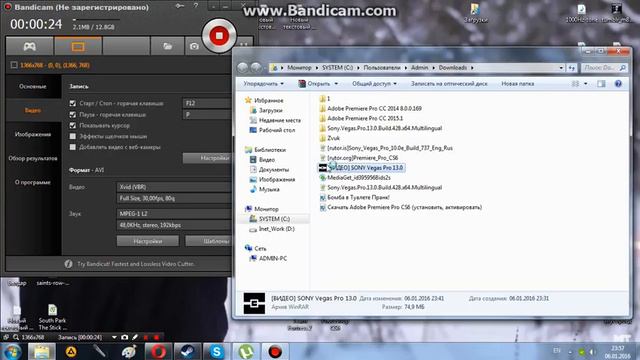Enable mouse click effects checkbox
640x360 pixels.
pos(73,136)
